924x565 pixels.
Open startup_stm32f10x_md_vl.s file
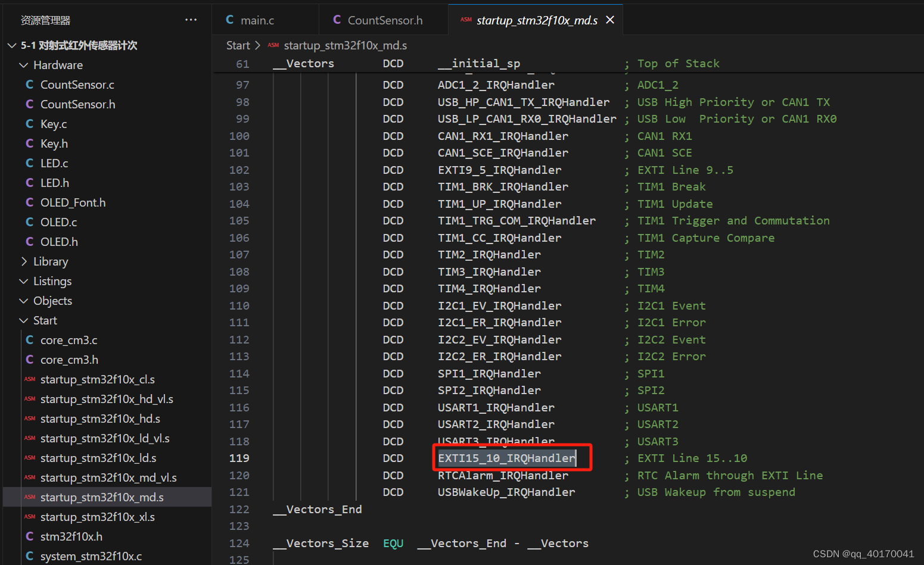pos(108,477)
